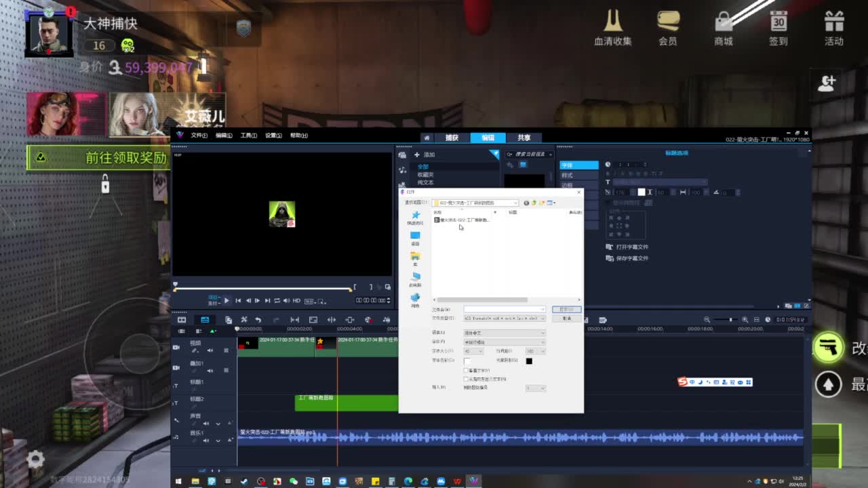
Task: Go to 桌面 in the dialog sidebar
Action: click(415, 239)
